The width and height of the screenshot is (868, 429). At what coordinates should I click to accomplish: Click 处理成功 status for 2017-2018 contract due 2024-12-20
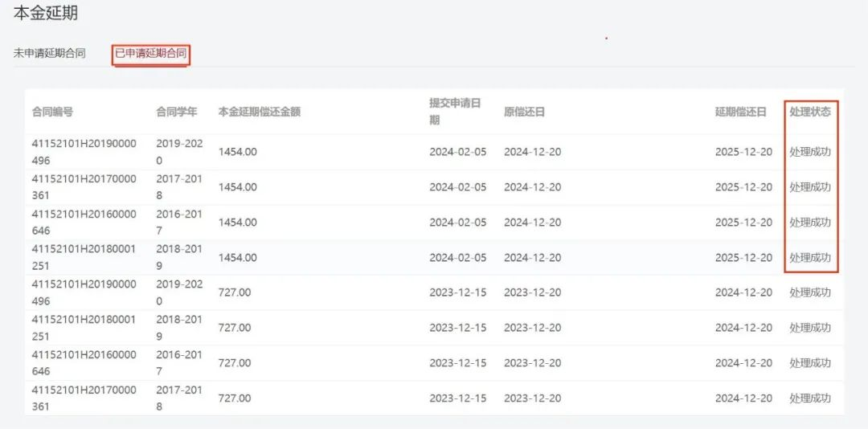tap(809, 398)
